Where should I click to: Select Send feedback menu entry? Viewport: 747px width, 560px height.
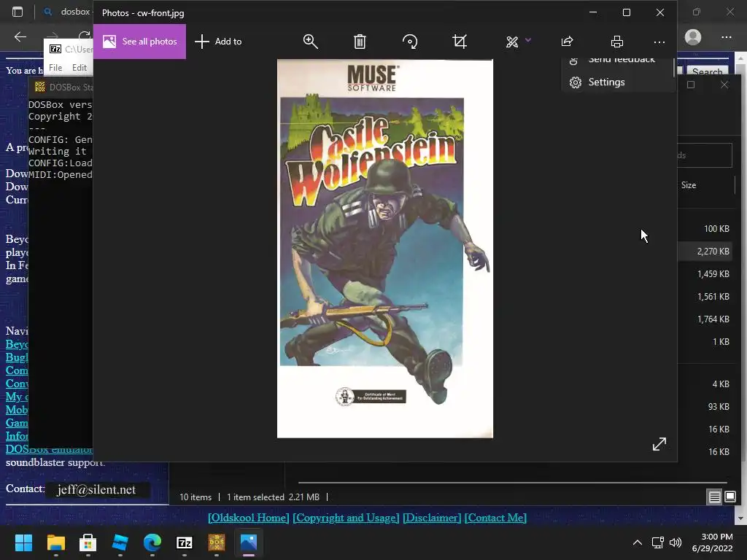(x=618, y=61)
